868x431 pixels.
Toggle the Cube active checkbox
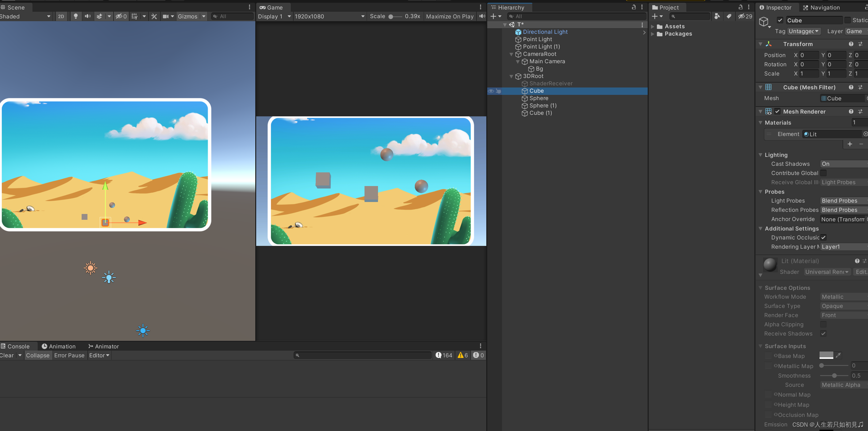pyautogui.click(x=780, y=20)
